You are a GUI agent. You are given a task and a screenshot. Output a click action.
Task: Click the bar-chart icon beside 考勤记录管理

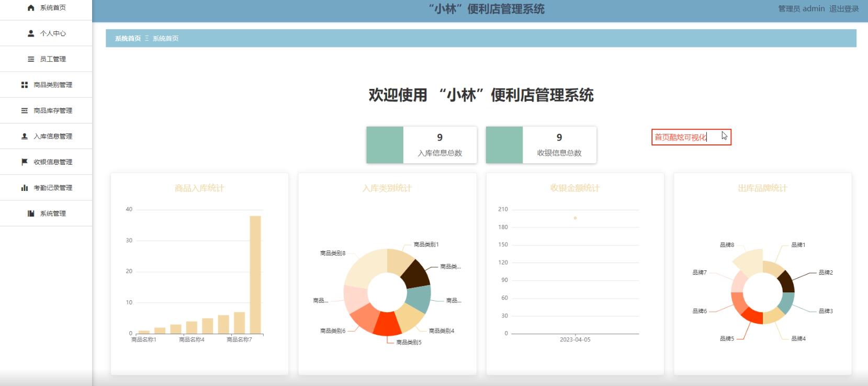click(25, 188)
